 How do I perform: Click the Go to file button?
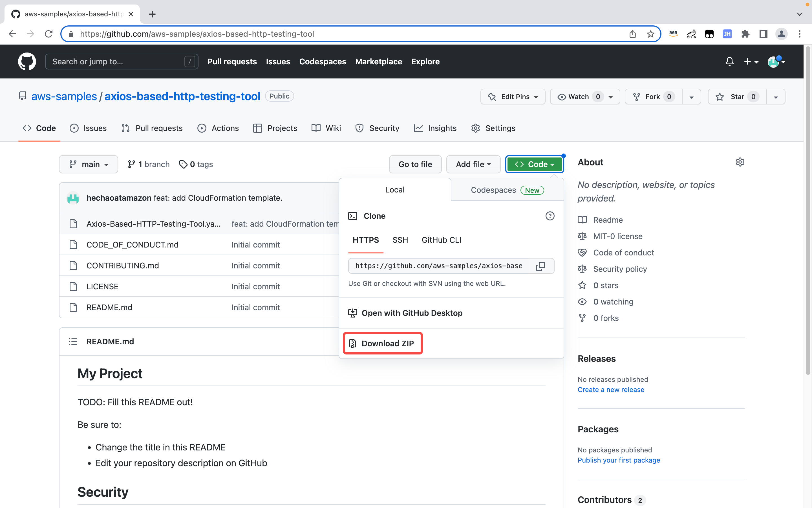click(415, 164)
